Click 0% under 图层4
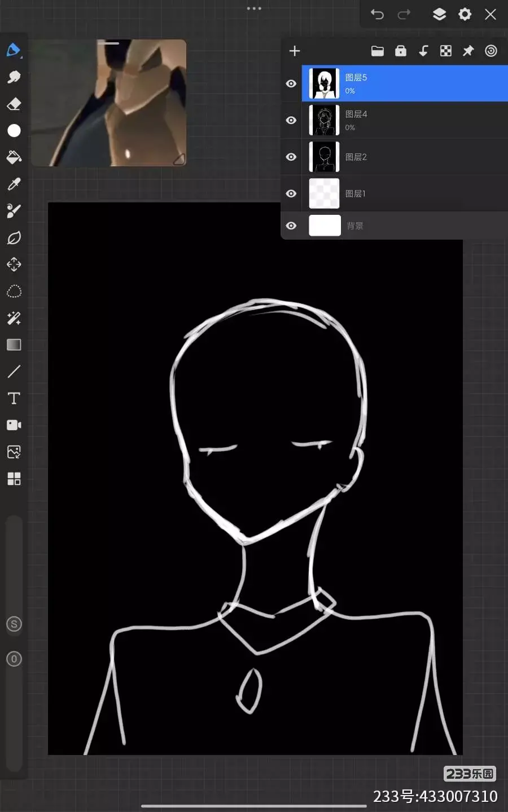This screenshot has width=508, height=812. click(x=350, y=127)
